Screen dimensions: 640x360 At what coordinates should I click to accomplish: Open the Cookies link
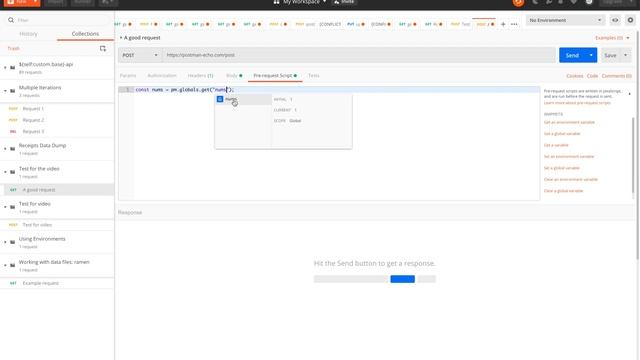pyautogui.click(x=574, y=76)
